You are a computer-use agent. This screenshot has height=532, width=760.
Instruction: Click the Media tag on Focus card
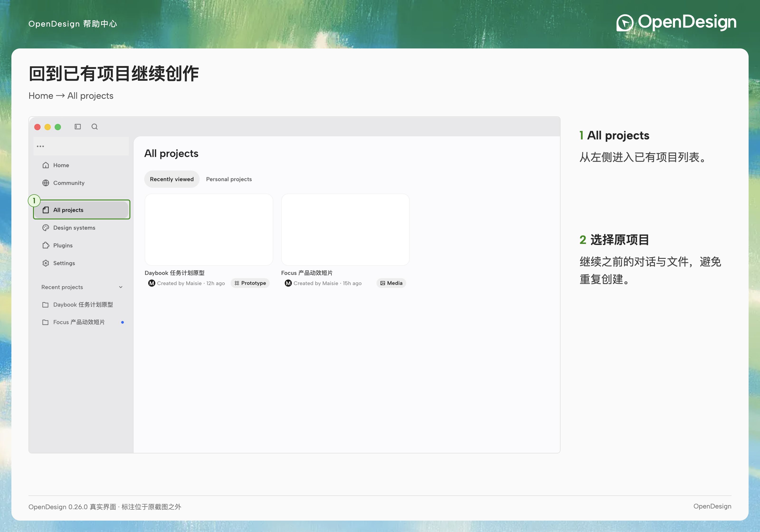pyautogui.click(x=391, y=283)
